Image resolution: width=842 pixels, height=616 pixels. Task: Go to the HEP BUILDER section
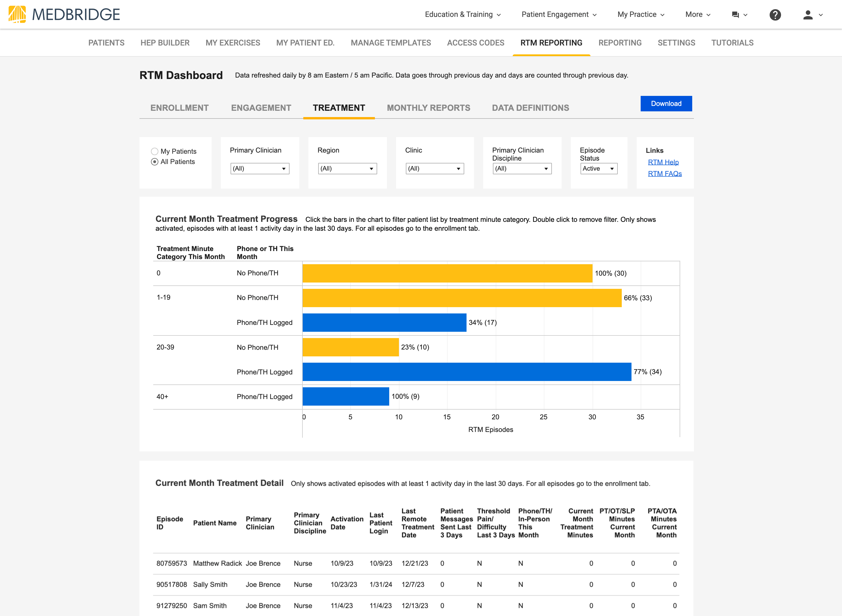[x=165, y=43]
